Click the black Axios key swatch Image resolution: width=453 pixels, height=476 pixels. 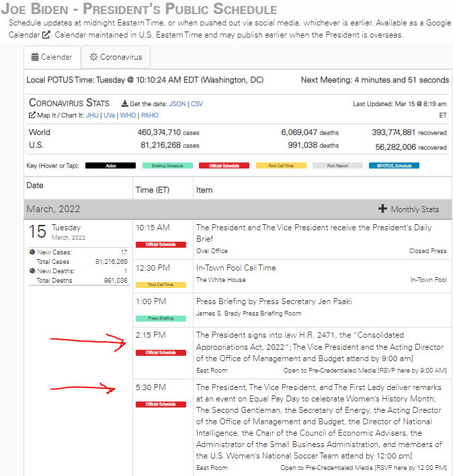click(111, 165)
